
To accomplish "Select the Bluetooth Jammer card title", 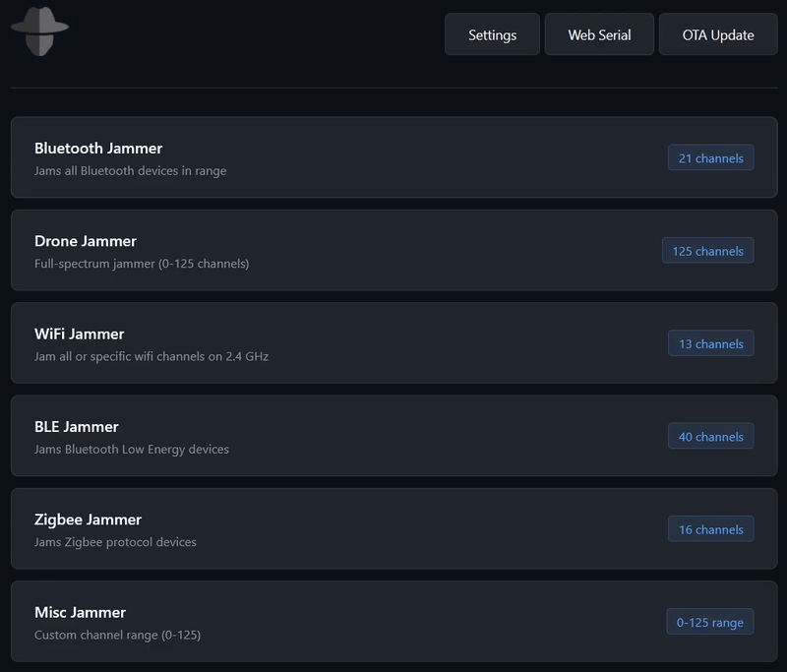I will click(98, 149).
